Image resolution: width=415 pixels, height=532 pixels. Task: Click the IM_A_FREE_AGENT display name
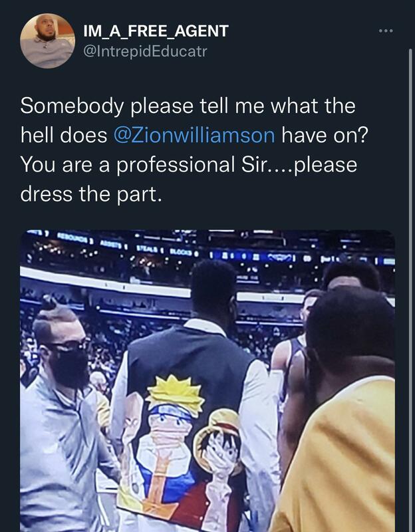pos(156,31)
